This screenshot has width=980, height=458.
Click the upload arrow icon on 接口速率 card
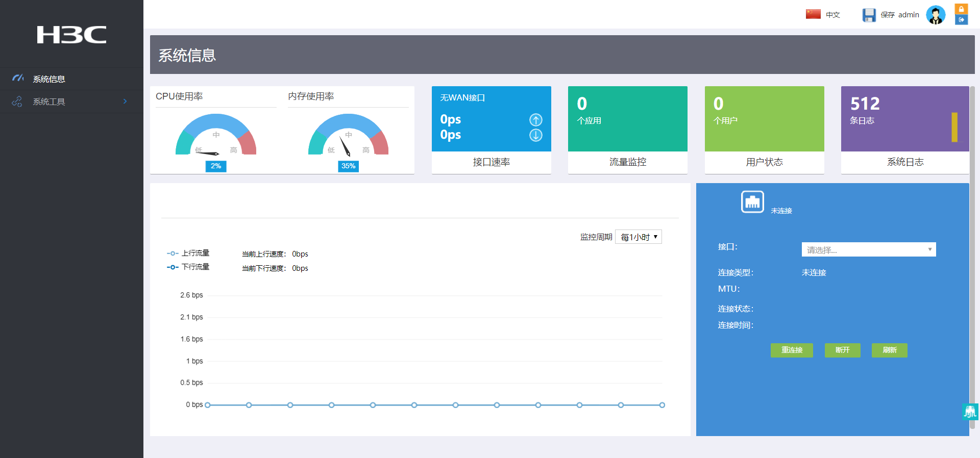point(535,120)
